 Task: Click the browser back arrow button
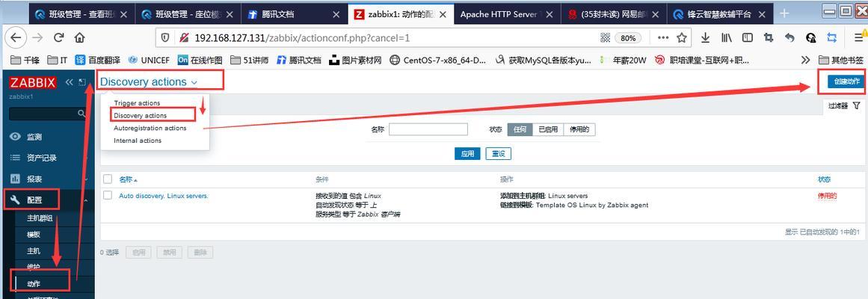[16, 37]
